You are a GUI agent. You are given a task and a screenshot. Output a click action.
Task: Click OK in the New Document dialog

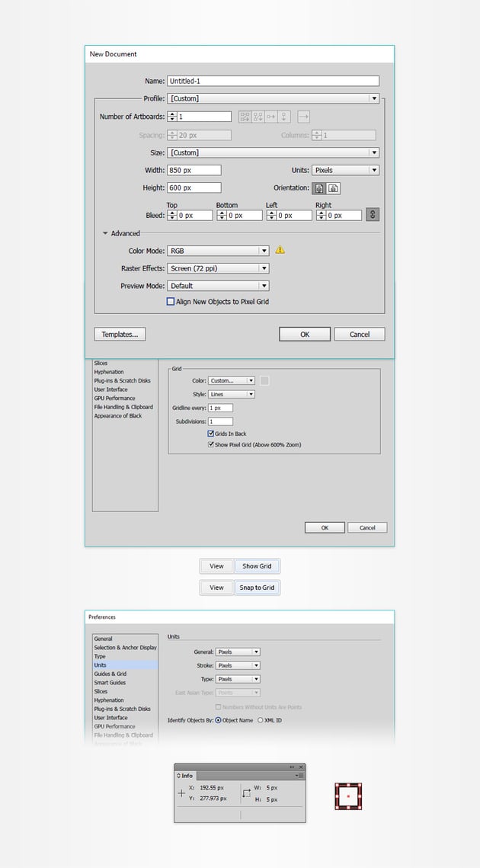click(x=305, y=335)
